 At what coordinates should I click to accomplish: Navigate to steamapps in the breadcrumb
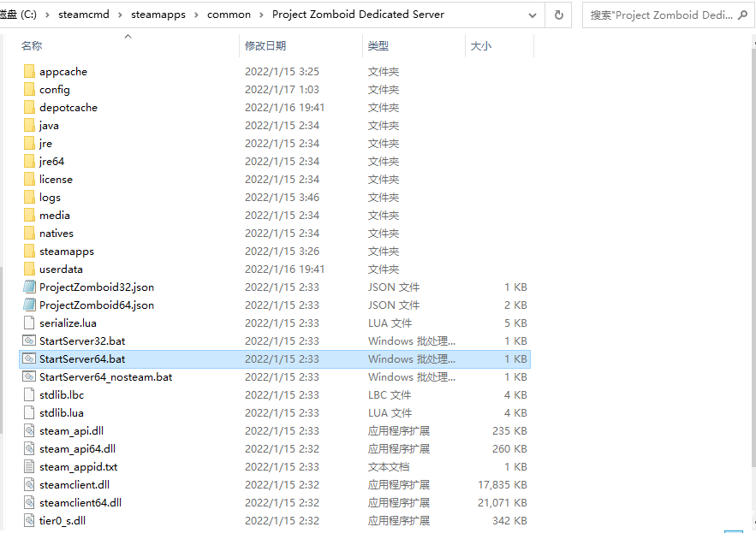158,15
